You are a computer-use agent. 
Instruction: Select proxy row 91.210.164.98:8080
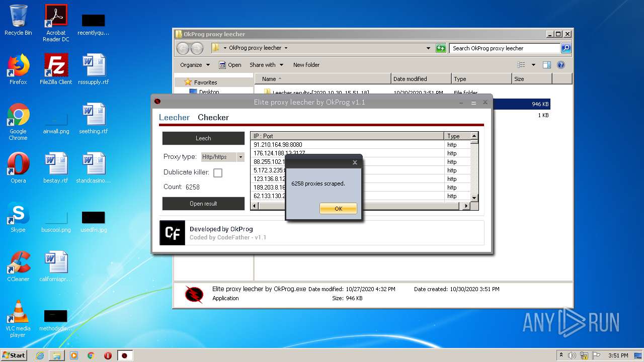(x=347, y=145)
